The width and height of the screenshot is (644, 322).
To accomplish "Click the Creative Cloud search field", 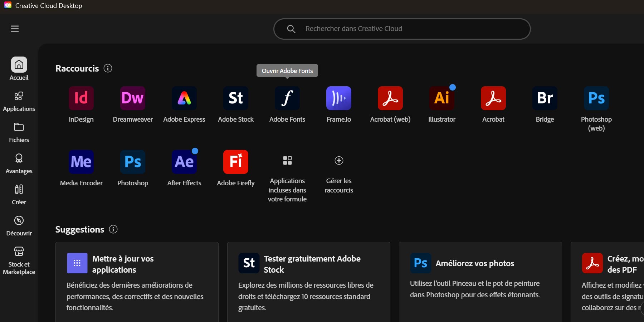I will coord(402,29).
